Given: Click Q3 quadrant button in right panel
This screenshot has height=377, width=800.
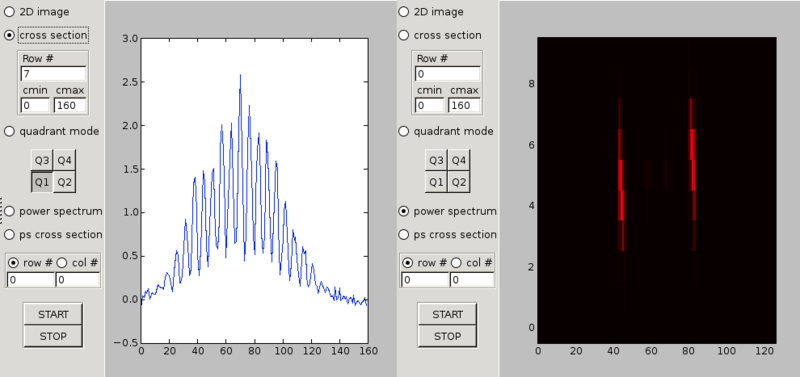Looking at the screenshot, I should pyautogui.click(x=436, y=161).
